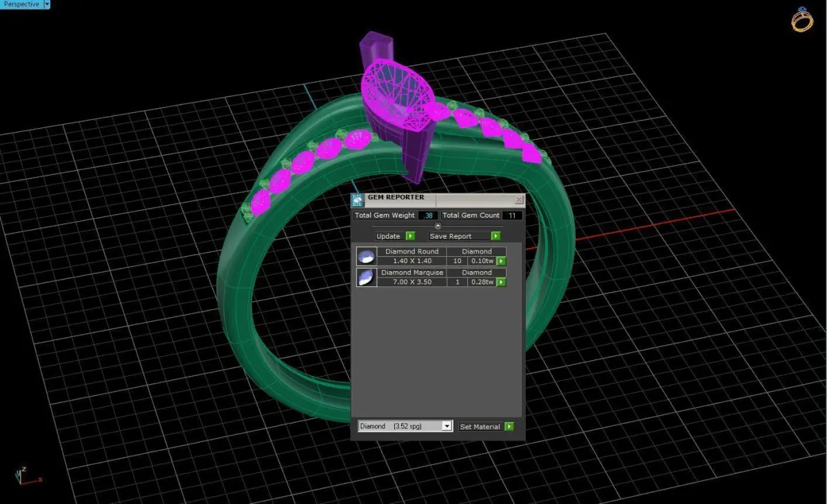Click the 'Diamond Round' text

point(412,251)
